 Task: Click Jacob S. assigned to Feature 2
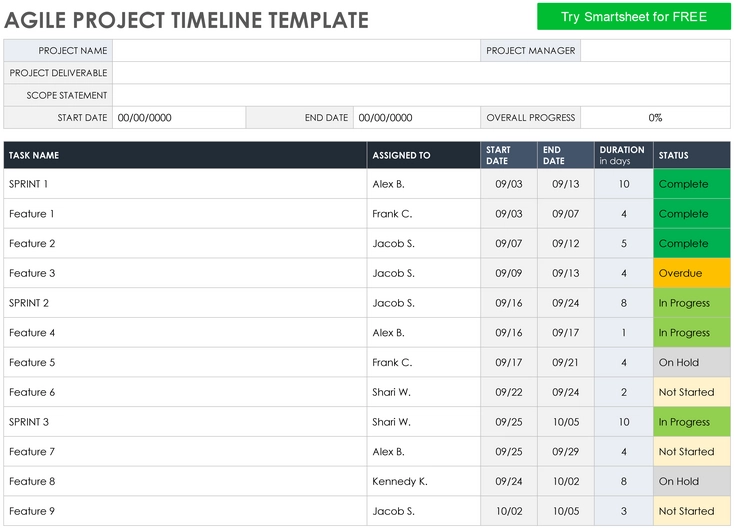(424, 243)
